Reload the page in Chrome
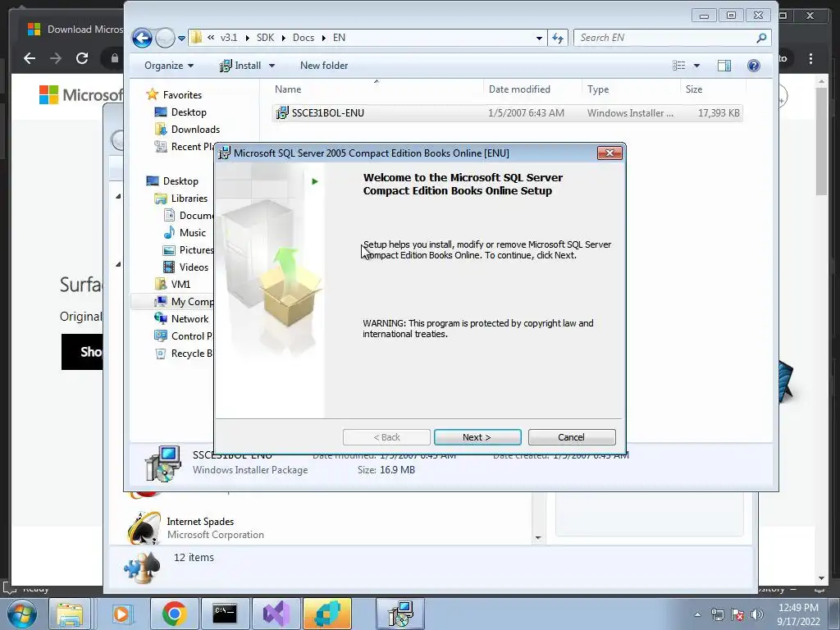The image size is (840, 630). pos(81,58)
